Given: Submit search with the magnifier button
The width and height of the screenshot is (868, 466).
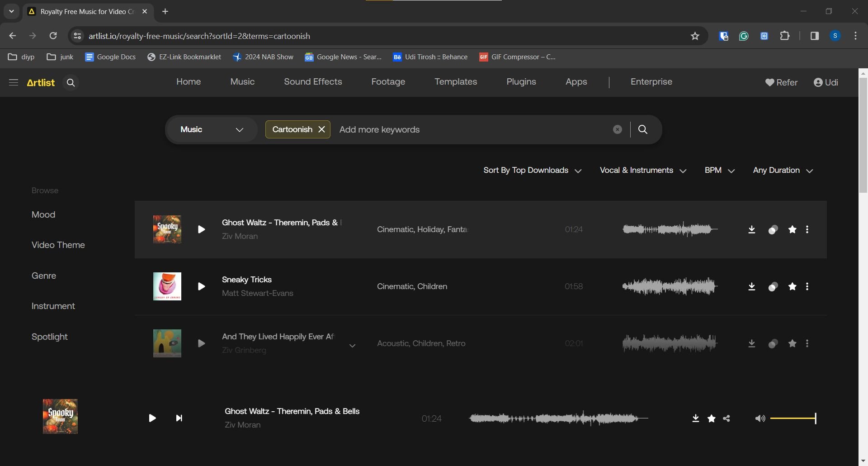Looking at the screenshot, I should click(643, 130).
